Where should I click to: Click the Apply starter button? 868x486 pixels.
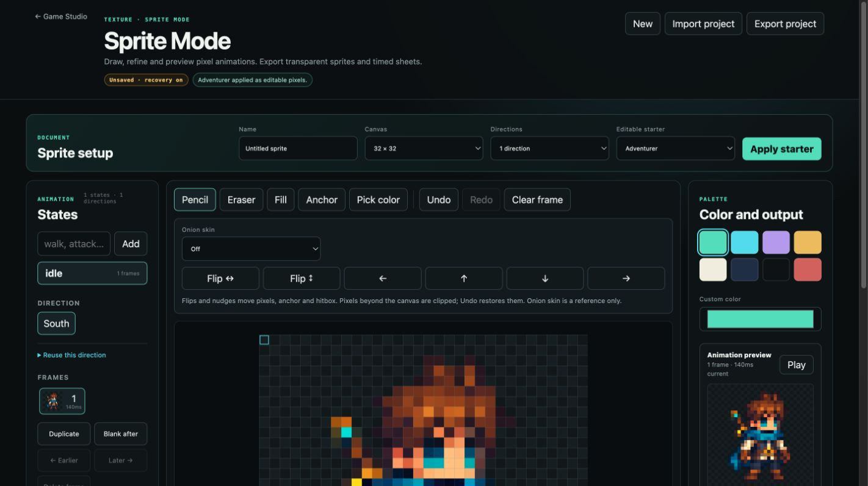(781, 149)
